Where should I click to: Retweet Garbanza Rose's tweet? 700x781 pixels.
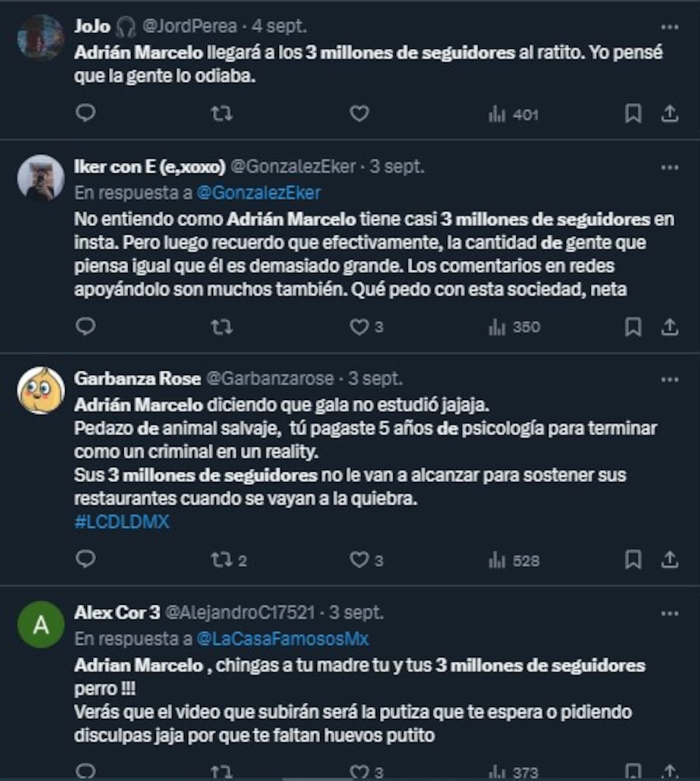(222, 560)
